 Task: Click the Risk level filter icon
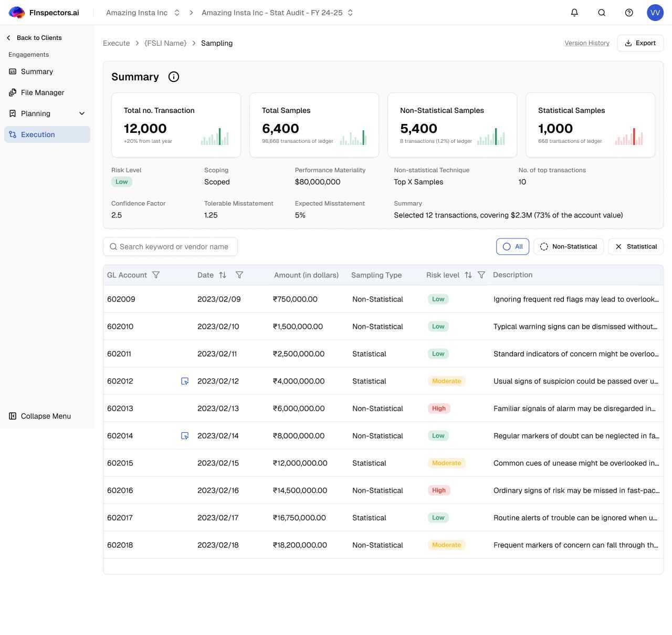point(481,275)
